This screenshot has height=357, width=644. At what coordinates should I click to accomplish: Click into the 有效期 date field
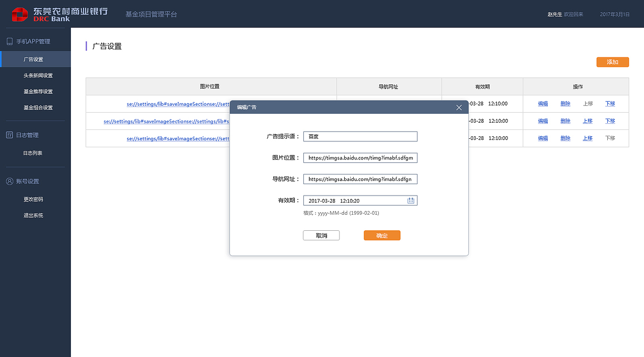point(360,201)
